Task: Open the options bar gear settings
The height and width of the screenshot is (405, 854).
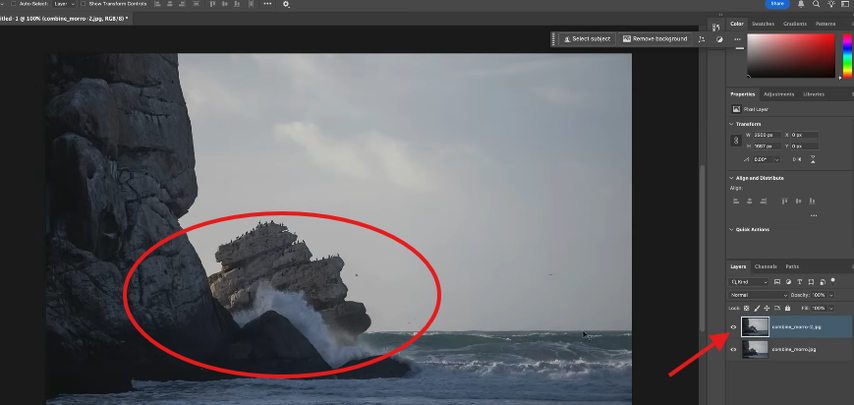Action: coord(286,4)
